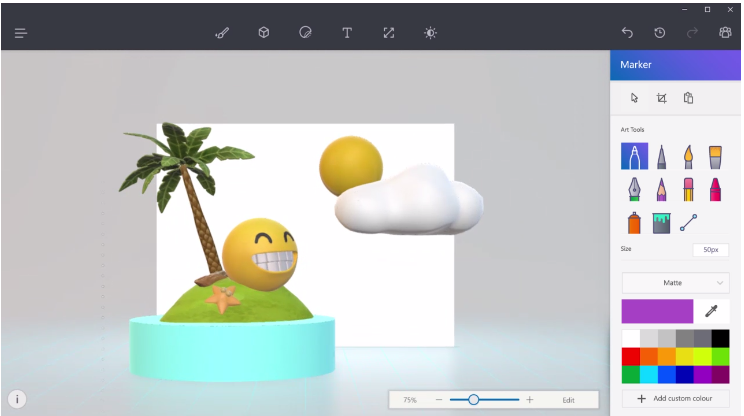Switch to the 3D objects tab

tap(264, 33)
